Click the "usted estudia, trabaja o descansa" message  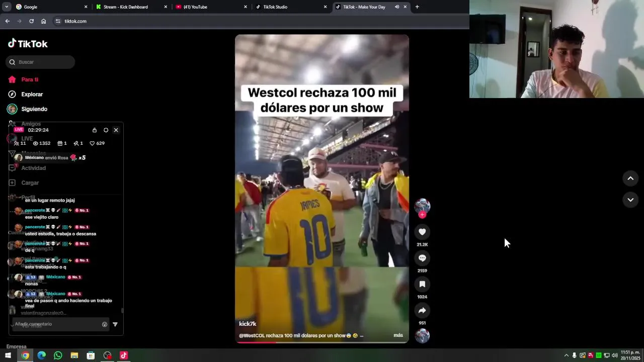60,234
